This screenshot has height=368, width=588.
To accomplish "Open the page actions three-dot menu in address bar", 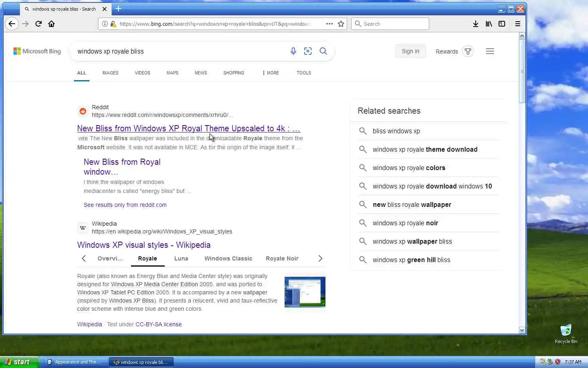I will 330,24.
